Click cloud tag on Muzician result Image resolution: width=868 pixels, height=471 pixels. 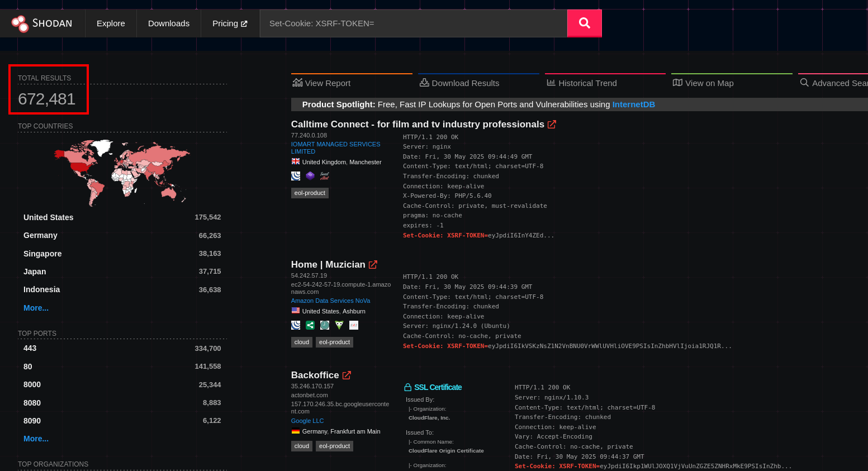tap(302, 342)
